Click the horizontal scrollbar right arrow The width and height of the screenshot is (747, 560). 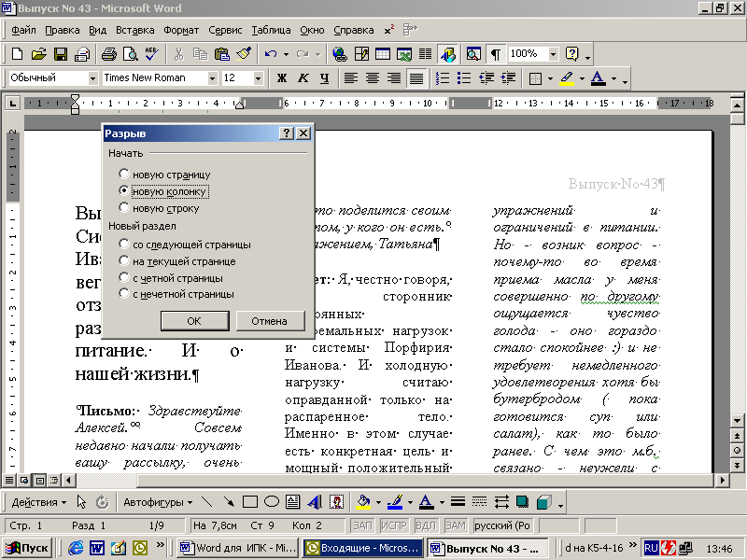pos(722,480)
